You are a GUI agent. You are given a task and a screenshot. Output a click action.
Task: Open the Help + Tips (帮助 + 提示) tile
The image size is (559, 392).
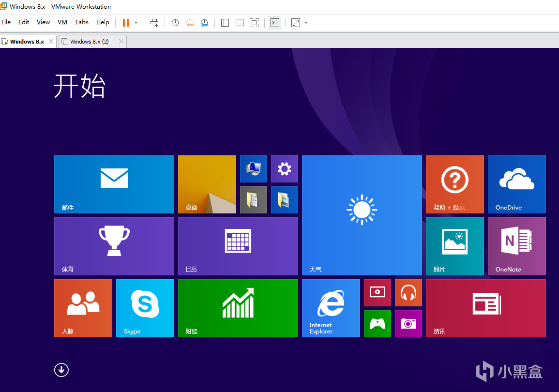(455, 184)
